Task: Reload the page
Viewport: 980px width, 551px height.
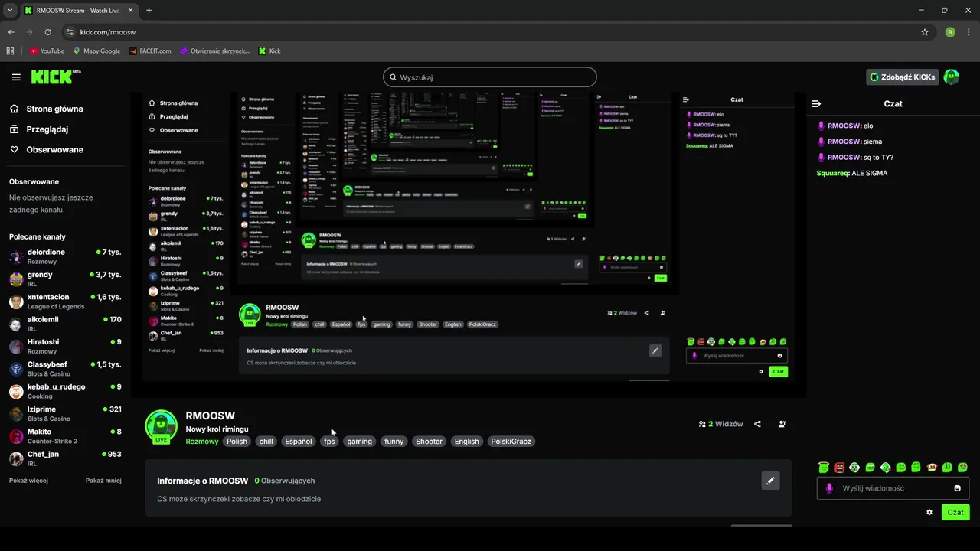Action: (47, 32)
